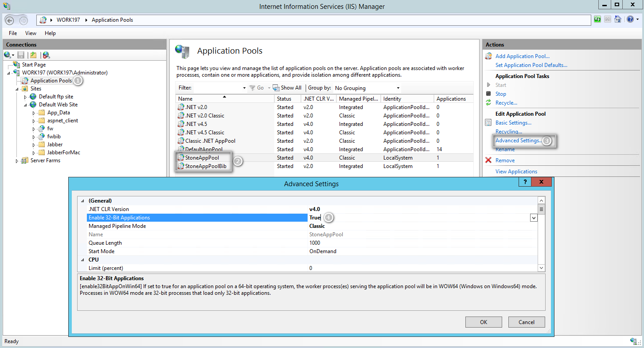Open the Group by No Grouping dropdown
Viewport: 644px width, 348px height.
pos(398,88)
